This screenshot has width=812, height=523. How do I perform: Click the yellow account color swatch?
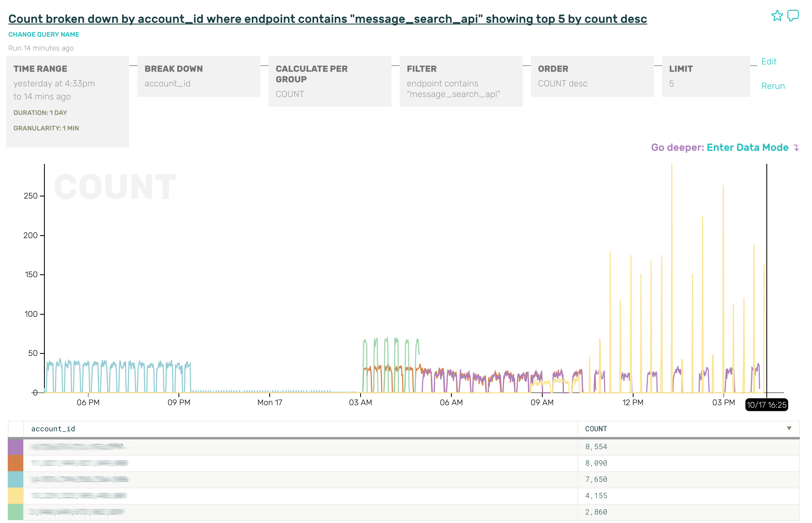(x=15, y=496)
